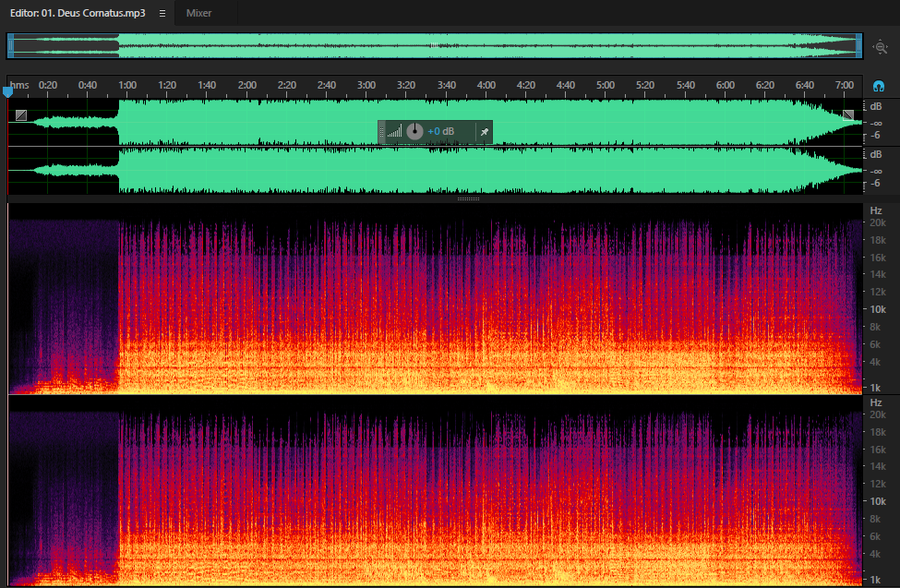Image resolution: width=900 pixels, height=588 pixels.
Task: Switch to the Mixer tab
Action: coord(198,13)
